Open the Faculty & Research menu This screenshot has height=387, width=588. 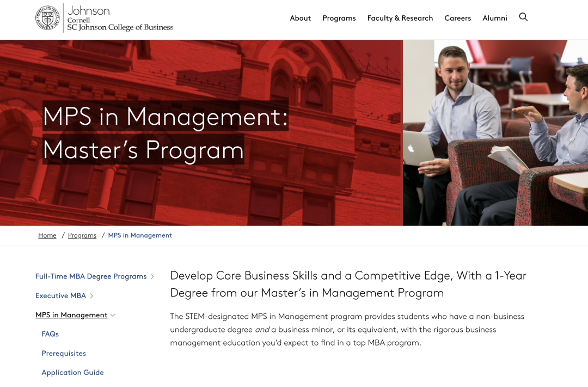[400, 18]
